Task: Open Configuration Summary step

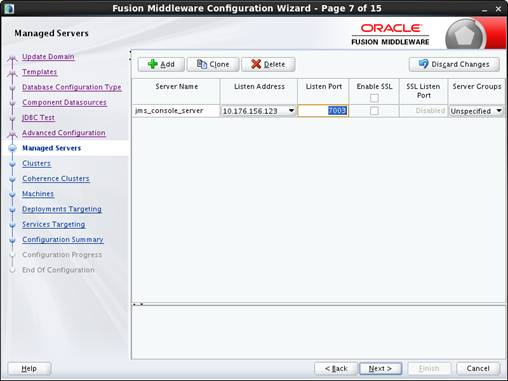Action: coord(63,240)
